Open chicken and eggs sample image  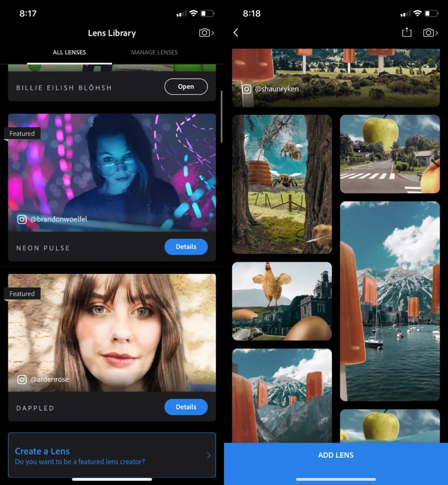pos(282,301)
